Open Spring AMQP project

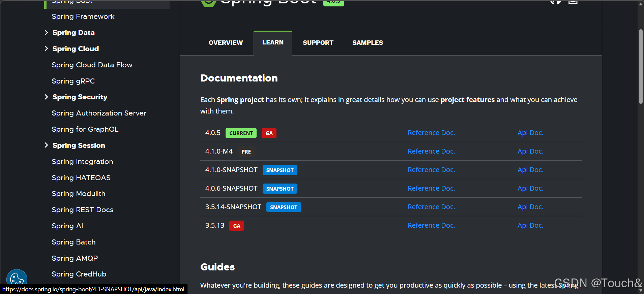[75, 258]
